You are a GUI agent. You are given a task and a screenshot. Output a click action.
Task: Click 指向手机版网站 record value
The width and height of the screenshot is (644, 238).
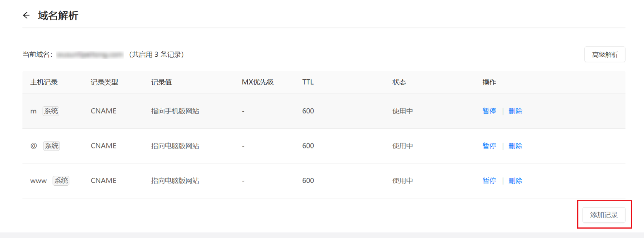pyautogui.click(x=175, y=111)
